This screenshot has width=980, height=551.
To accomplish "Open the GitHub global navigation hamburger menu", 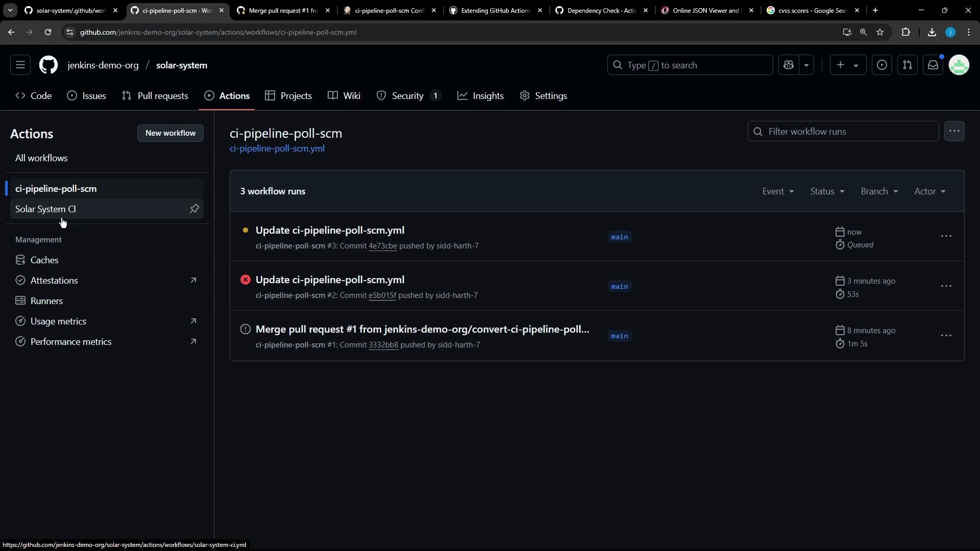I will point(20,65).
